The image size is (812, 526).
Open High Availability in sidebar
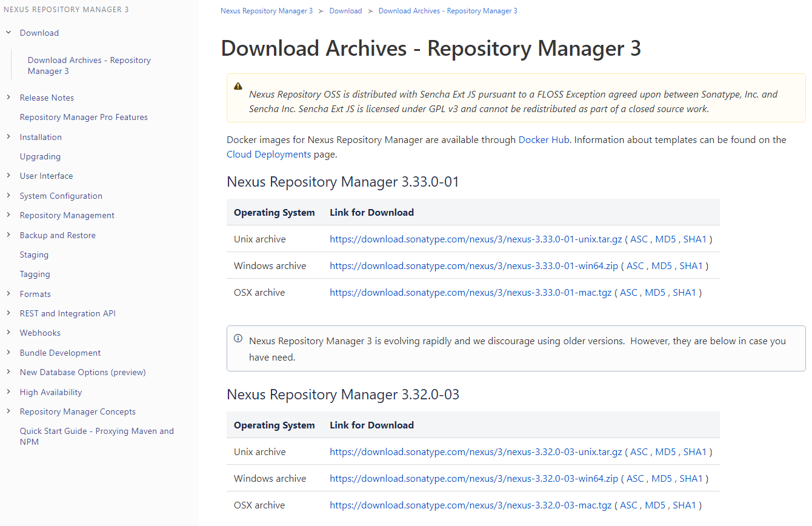(x=51, y=392)
